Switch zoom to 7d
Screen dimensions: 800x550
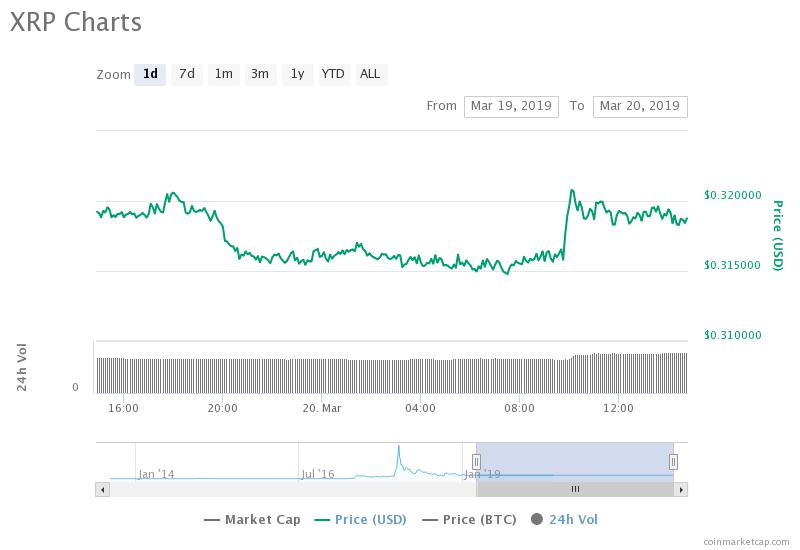187,74
